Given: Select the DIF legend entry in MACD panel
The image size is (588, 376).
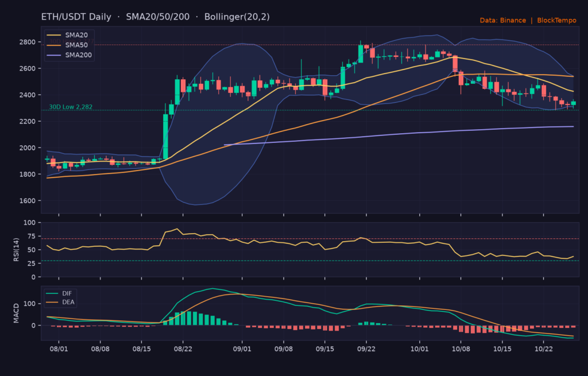Looking at the screenshot, I should [x=59, y=293].
